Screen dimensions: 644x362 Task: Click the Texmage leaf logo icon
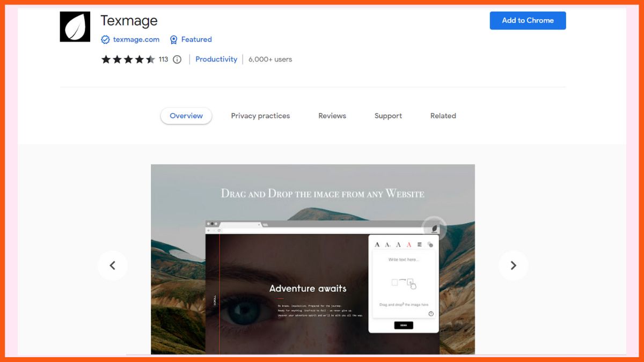click(x=75, y=25)
